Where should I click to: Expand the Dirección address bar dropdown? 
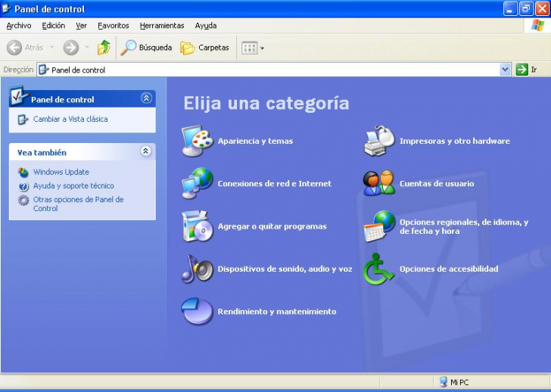pyautogui.click(x=505, y=70)
